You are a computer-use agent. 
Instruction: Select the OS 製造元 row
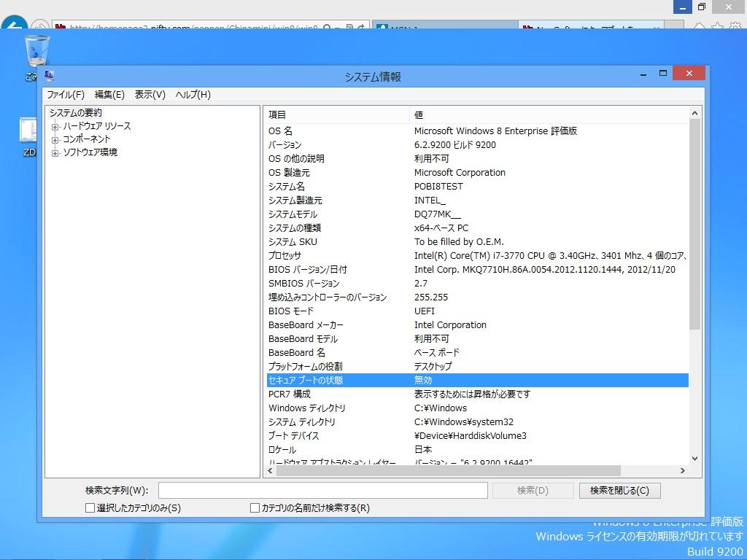[x=476, y=172]
